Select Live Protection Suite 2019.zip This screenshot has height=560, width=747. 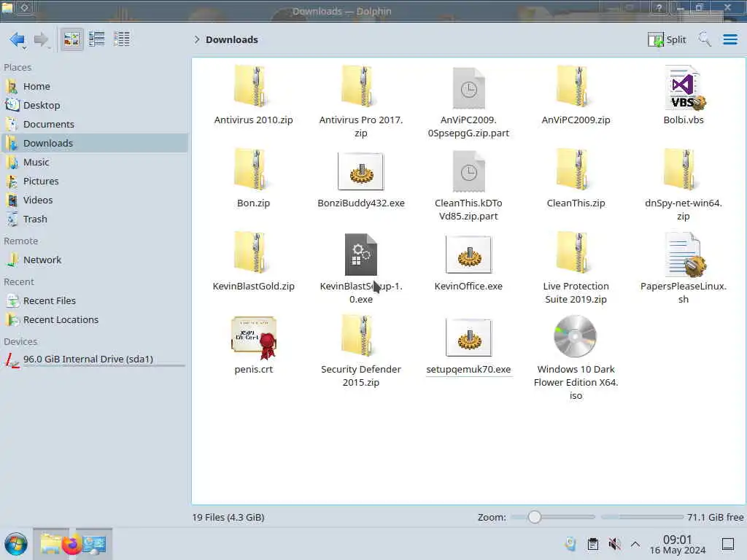[576, 268]
